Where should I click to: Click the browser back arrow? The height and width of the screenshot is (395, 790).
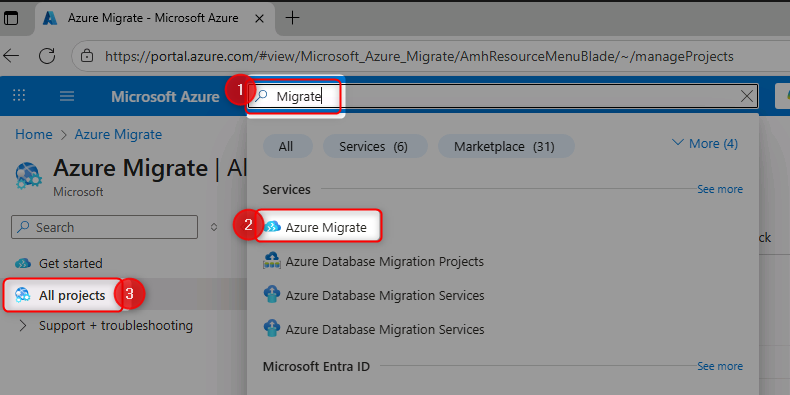[x=11, y=55]
